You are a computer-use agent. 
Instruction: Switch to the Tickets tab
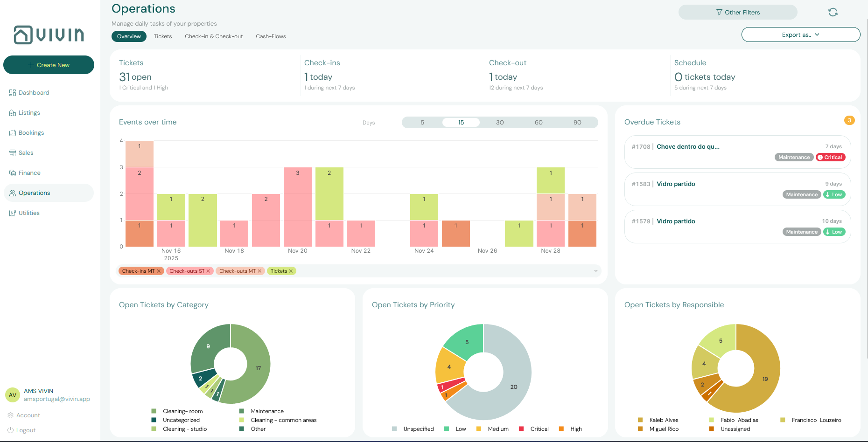[162, 36]
